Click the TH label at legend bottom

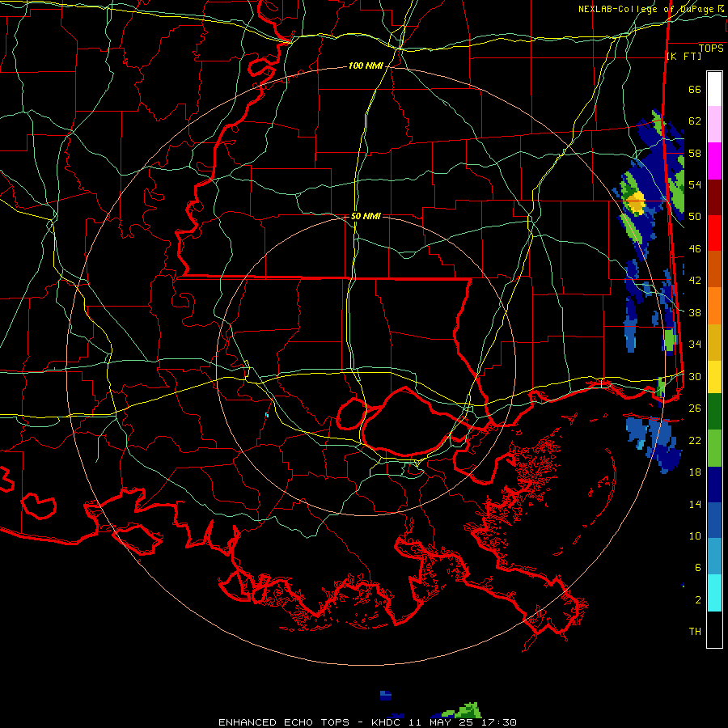pos(695,632)
